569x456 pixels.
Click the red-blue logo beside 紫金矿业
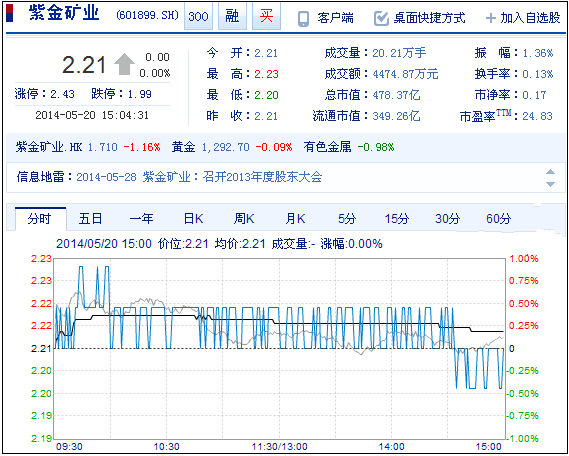click(x=9, y=13)
